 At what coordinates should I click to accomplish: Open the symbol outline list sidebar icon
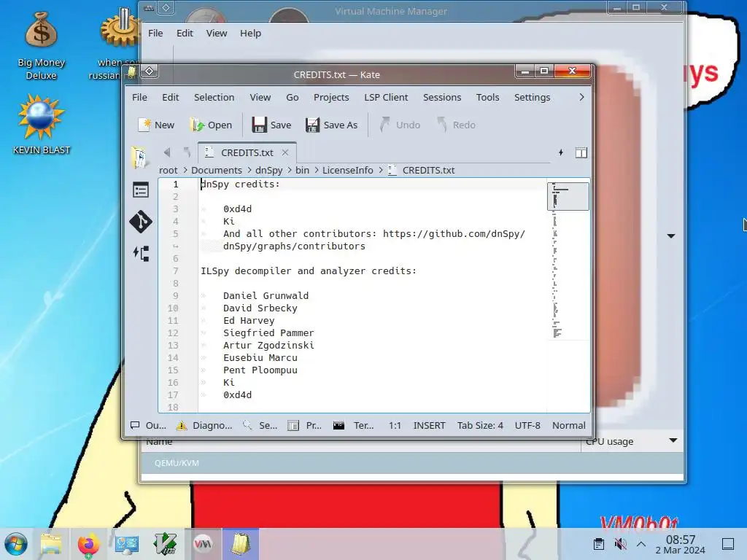[x=141, y=190]
